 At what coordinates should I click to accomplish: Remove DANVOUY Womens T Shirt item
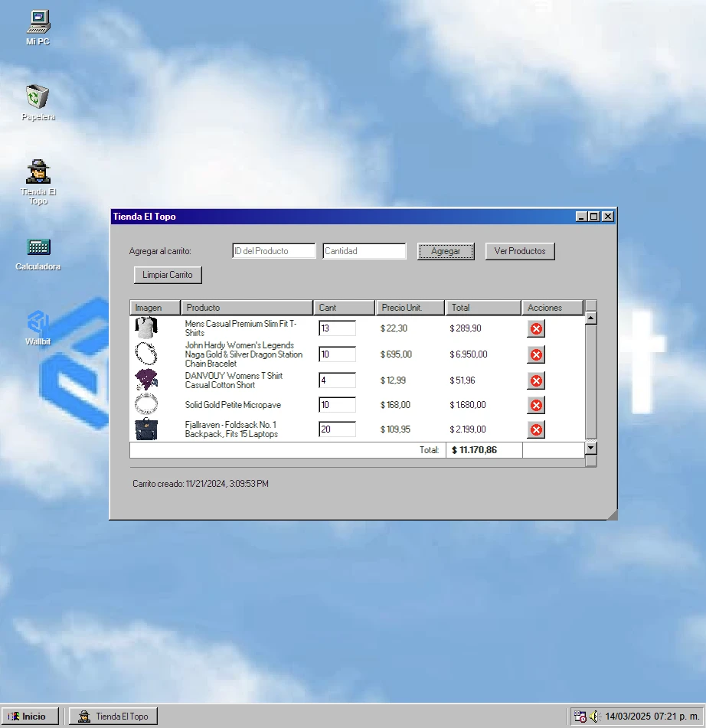pos(536,380)
